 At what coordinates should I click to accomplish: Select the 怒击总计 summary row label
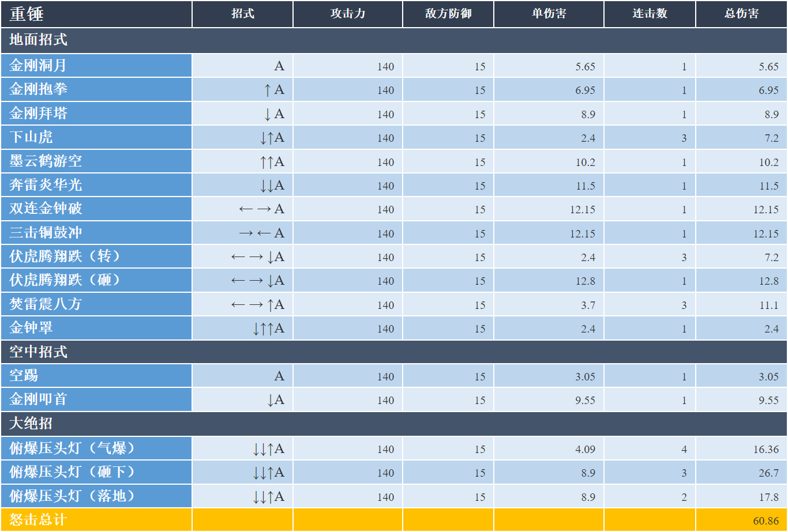(96, 520)
